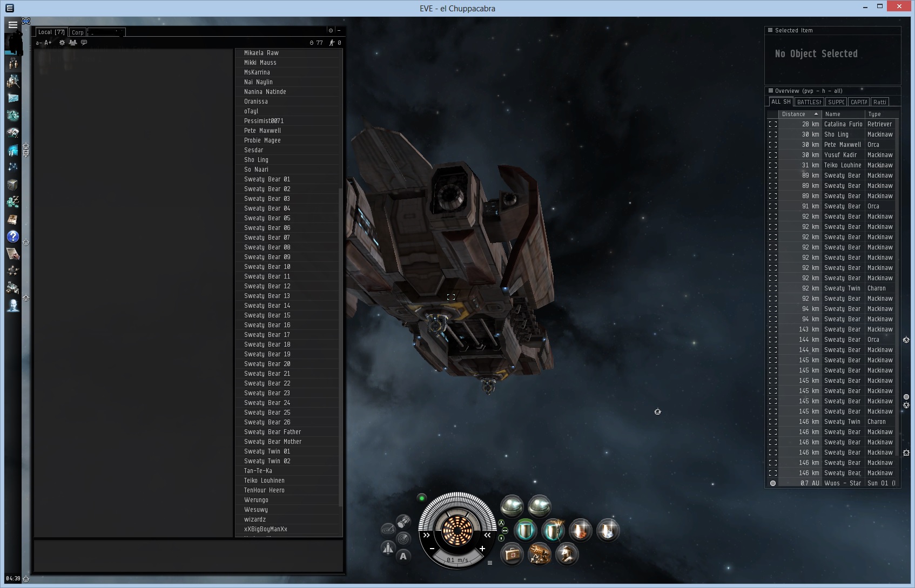The image size is (915, 588).
Task: Open the Selected Item panel menu
Action: pyautogui.click(x=770, y=30)
